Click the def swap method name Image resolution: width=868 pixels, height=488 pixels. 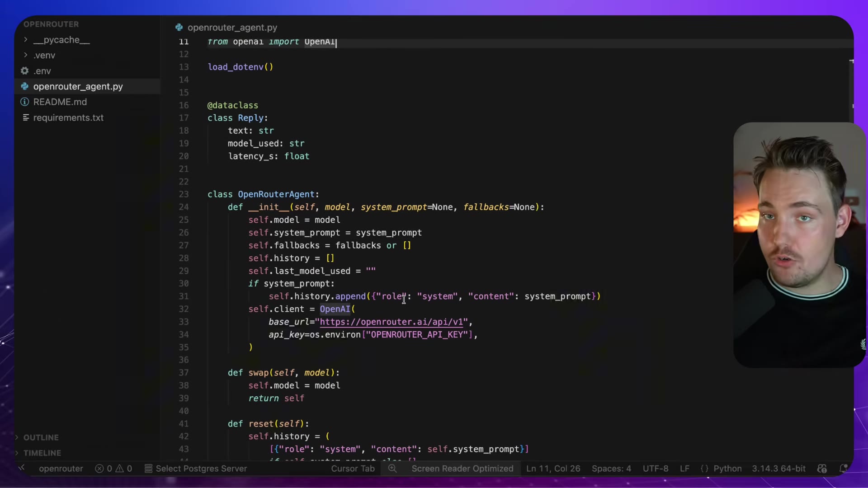(259, 373)
